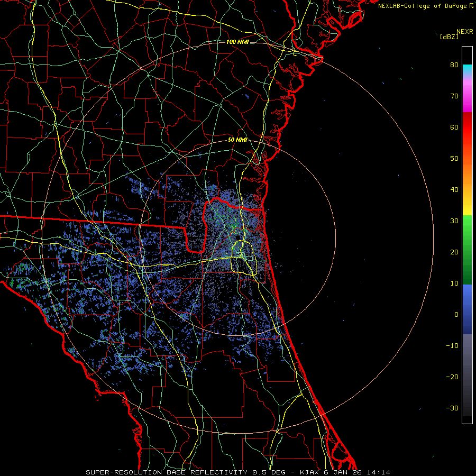Click the "KJAX" station identifier in the caption
Viewport: 476px width, 476px height.
(x=310, y=472)
